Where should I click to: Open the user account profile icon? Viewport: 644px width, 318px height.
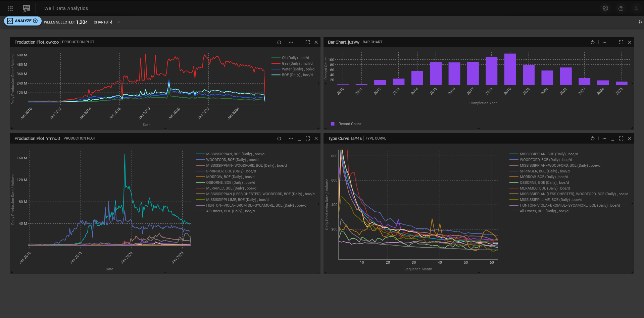tap(636, 8)
